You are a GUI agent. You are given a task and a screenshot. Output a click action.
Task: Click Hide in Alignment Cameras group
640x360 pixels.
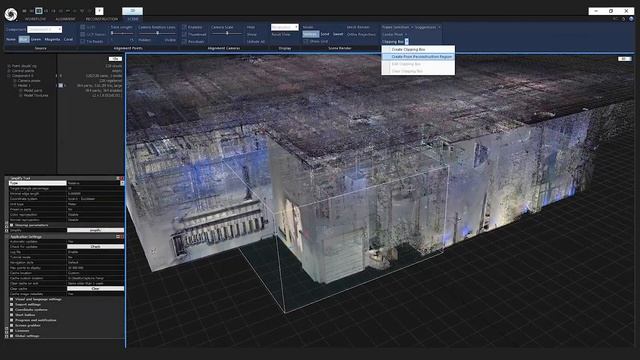251,27
